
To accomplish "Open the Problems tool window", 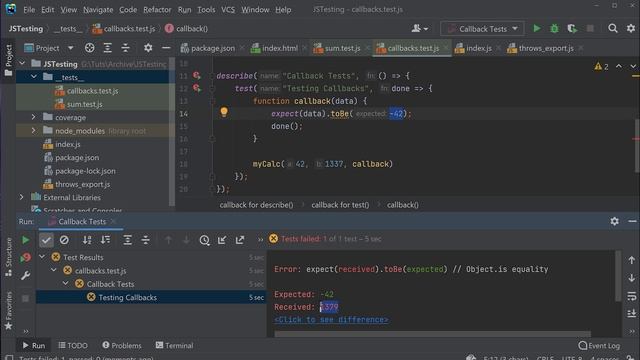I will 122,345.
